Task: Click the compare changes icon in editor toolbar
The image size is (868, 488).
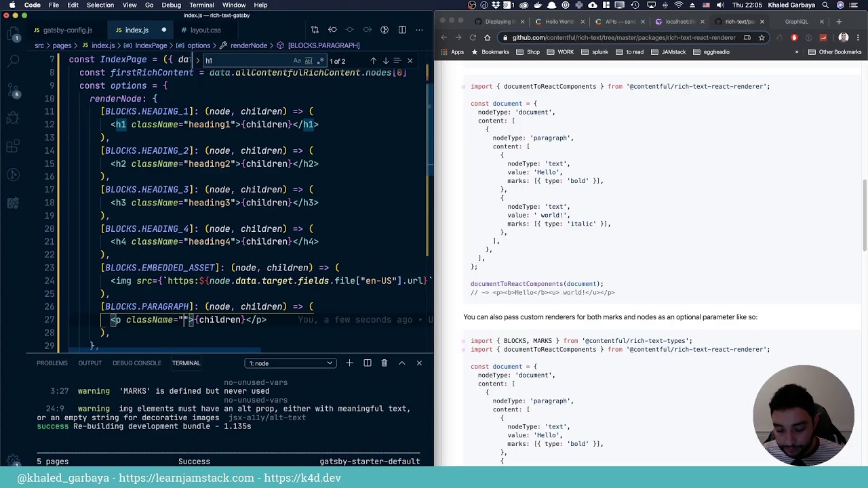Action: point(315,30)
